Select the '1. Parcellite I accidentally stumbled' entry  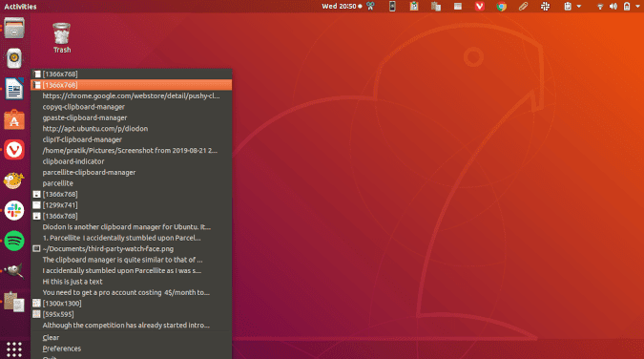click(132, 238)
